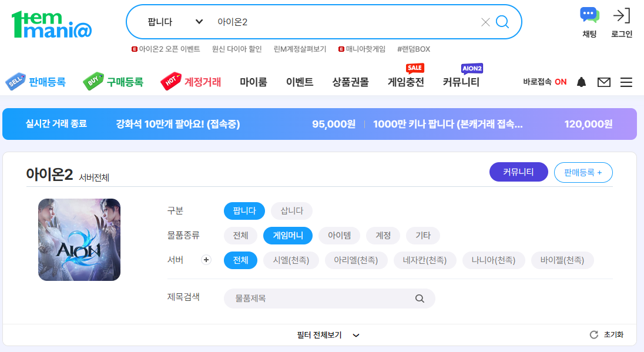Click the green BUY tag icon

(x=93, y=81)
